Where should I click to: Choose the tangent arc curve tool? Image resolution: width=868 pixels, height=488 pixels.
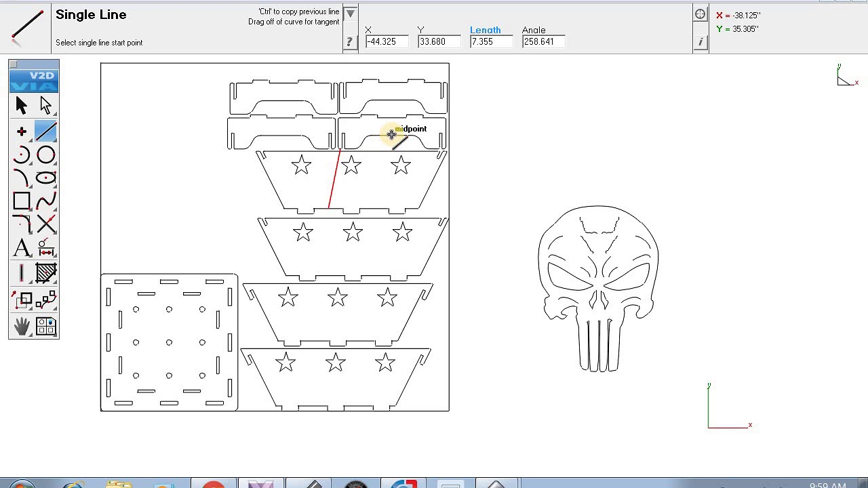21,178
